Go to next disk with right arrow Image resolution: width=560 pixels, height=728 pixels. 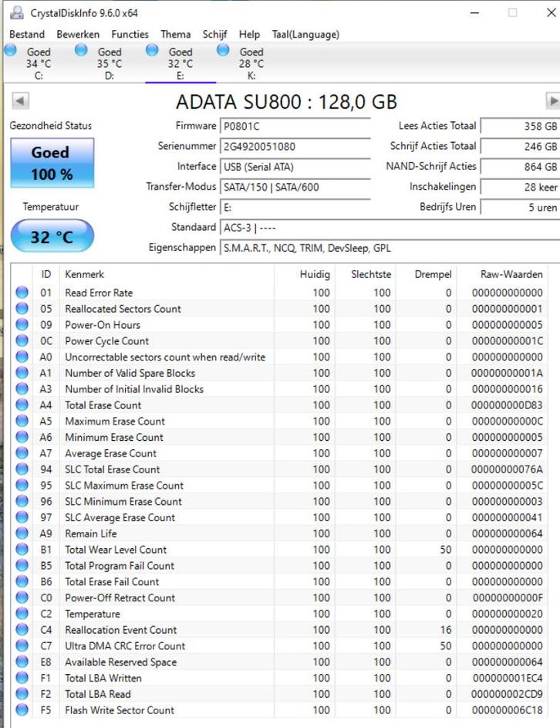[552, 101]
